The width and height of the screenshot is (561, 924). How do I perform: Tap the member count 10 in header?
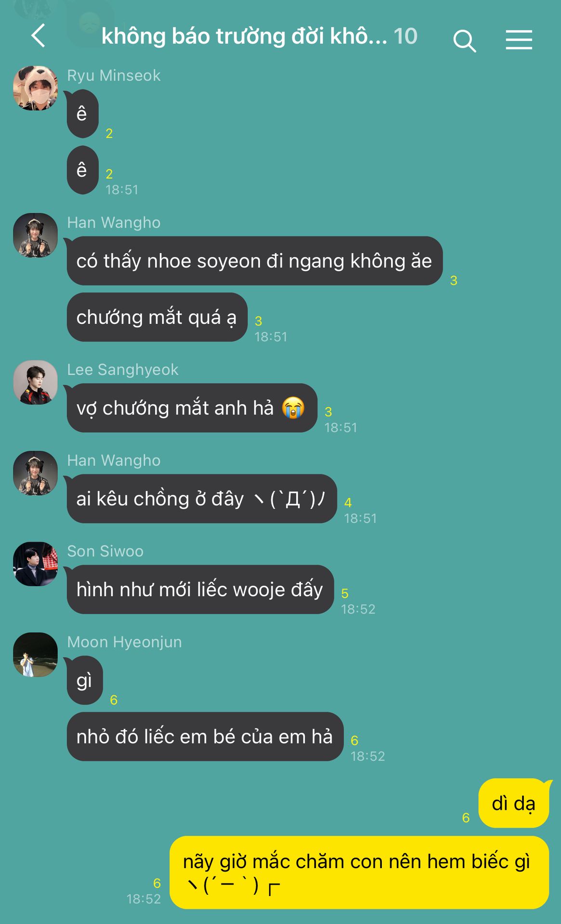tap(405, 36)
